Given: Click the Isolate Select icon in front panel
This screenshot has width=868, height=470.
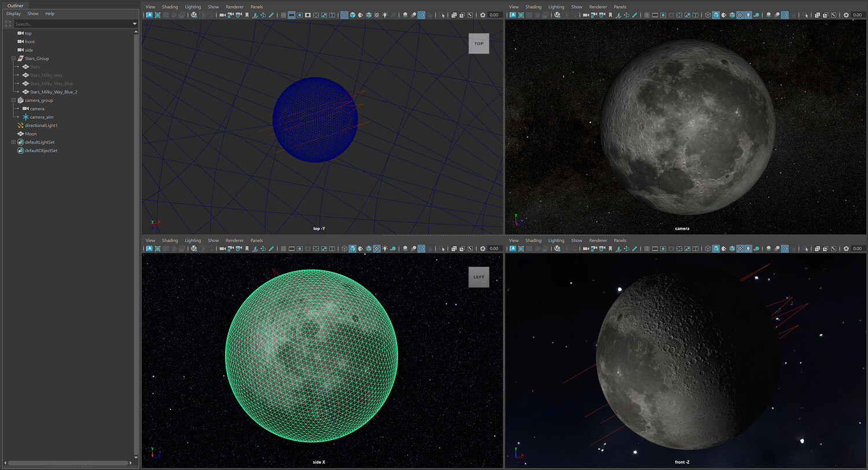Looking at the screenshot, I should [x=804, y=249].
